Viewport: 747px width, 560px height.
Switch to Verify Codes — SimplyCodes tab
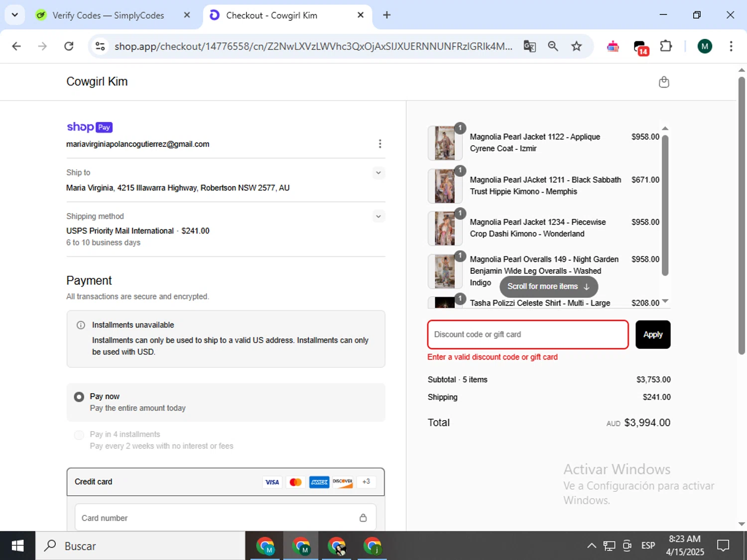pos(108,15)
